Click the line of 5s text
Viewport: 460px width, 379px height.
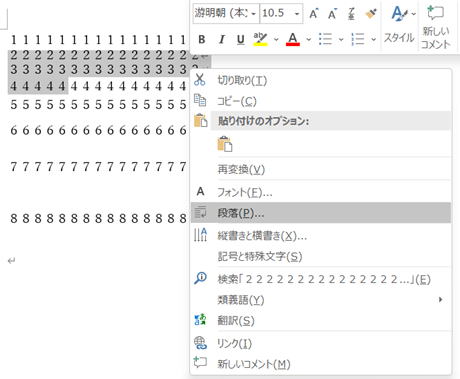tap(98, 105)
